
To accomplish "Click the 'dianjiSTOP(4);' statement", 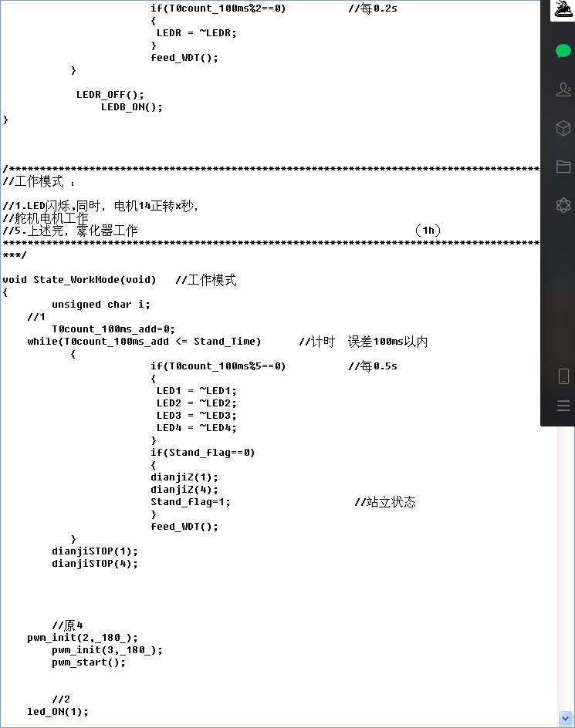I will (95, 564).
